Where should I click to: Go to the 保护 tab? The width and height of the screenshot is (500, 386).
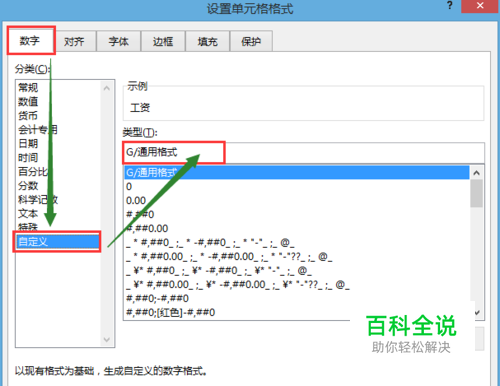(x=251, y=41)
